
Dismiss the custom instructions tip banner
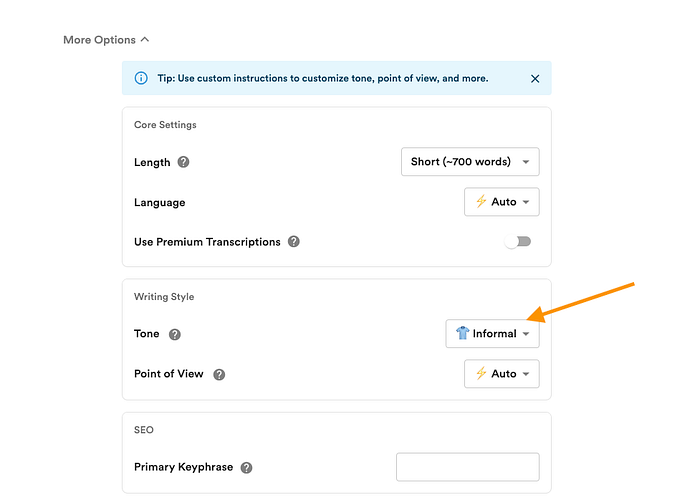click(x=535, y=78)
